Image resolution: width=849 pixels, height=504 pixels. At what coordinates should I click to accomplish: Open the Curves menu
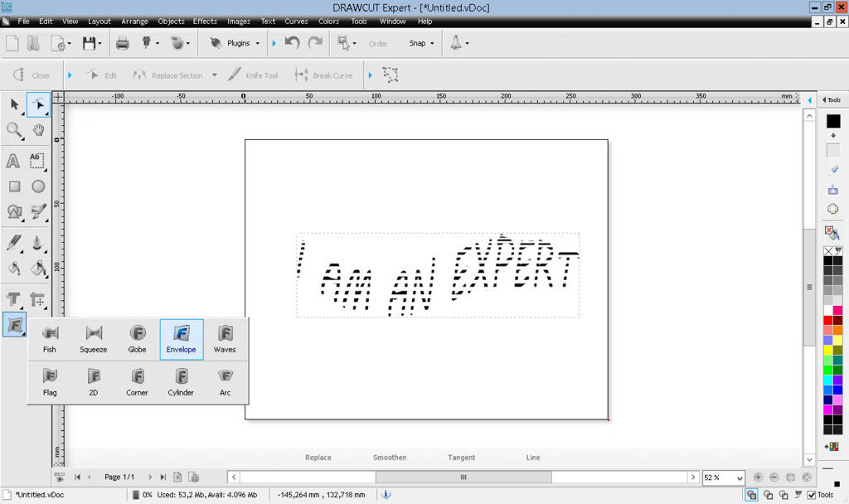pos(296,21)
